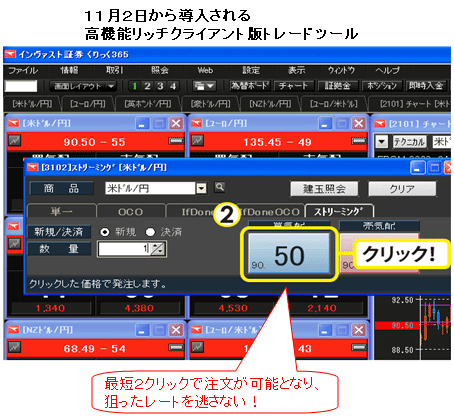Select the 決済 radio button

(150, 232)
